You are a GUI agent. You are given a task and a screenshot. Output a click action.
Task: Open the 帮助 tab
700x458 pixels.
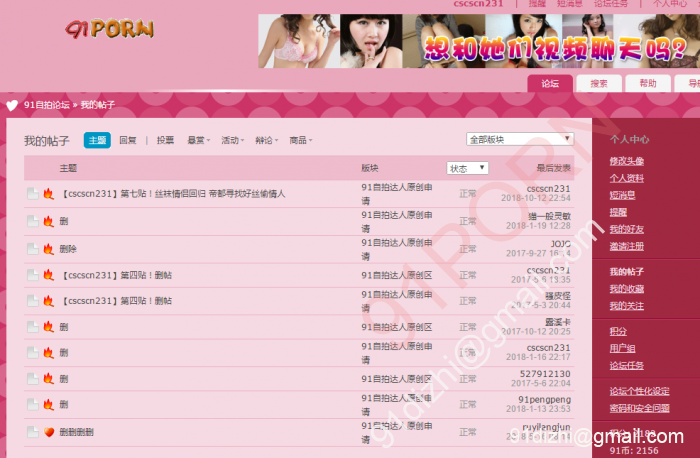click(648, 84)
